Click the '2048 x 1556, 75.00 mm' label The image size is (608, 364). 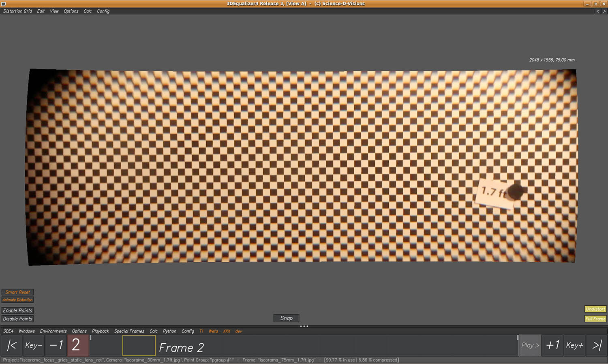point(552,60)
